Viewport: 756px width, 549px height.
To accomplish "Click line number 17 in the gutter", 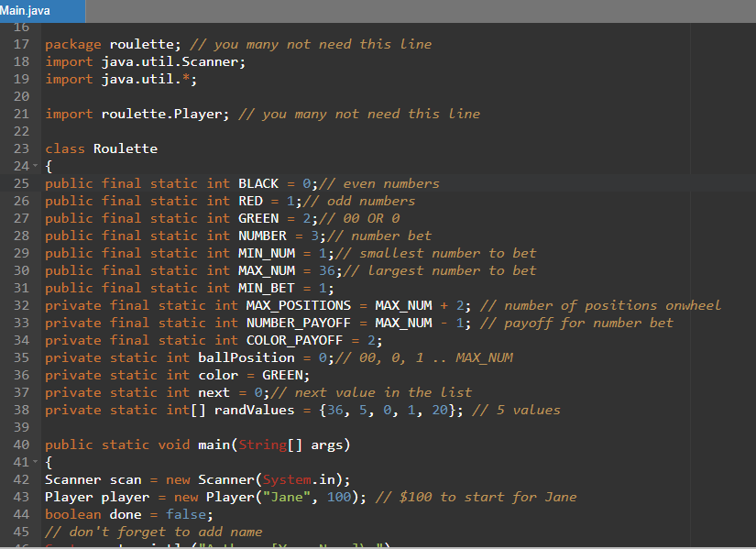I will [x=21, y=44].
